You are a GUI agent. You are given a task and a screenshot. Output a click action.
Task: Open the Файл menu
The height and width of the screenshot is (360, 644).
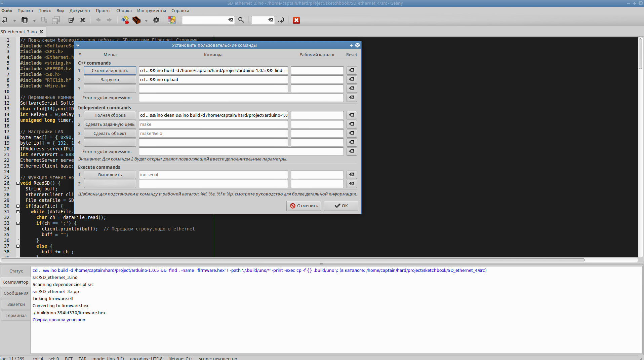pyautogui.click(x=7, y=10)
